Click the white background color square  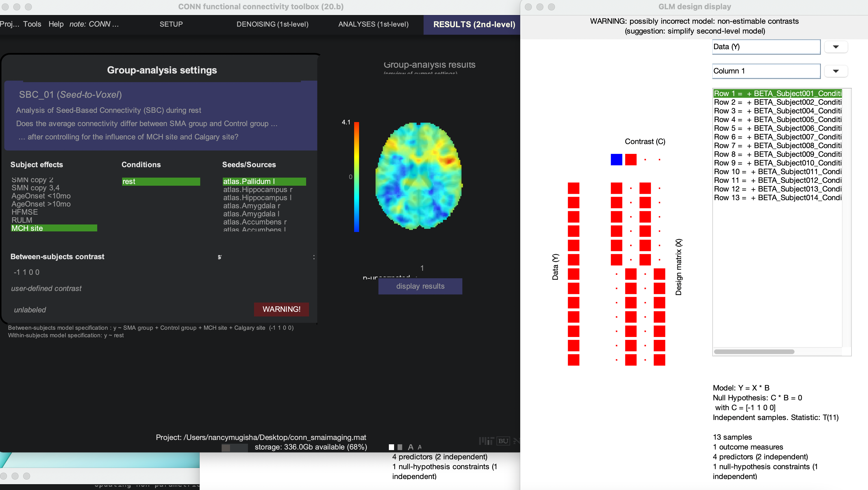(391, 447)
